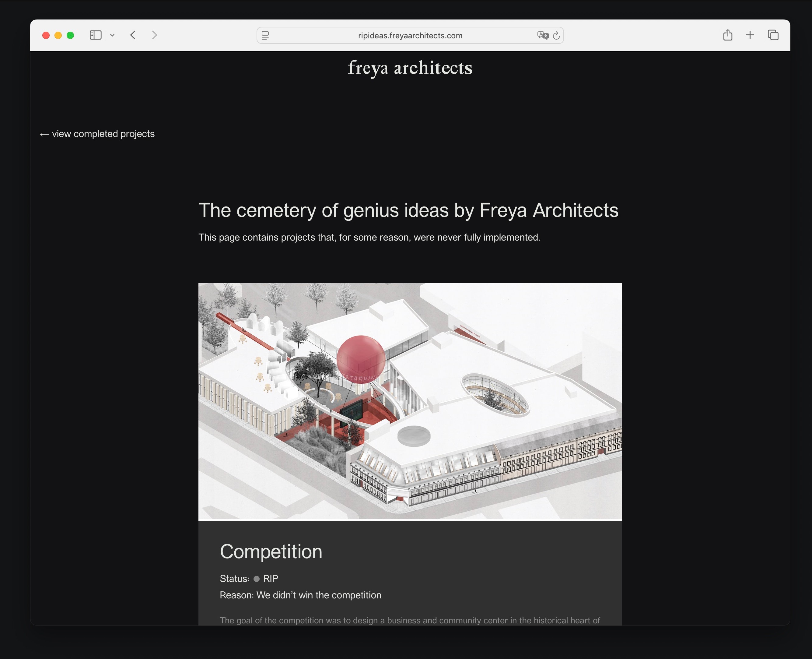
Task: Click the freya architects logo
Action: 410,68
